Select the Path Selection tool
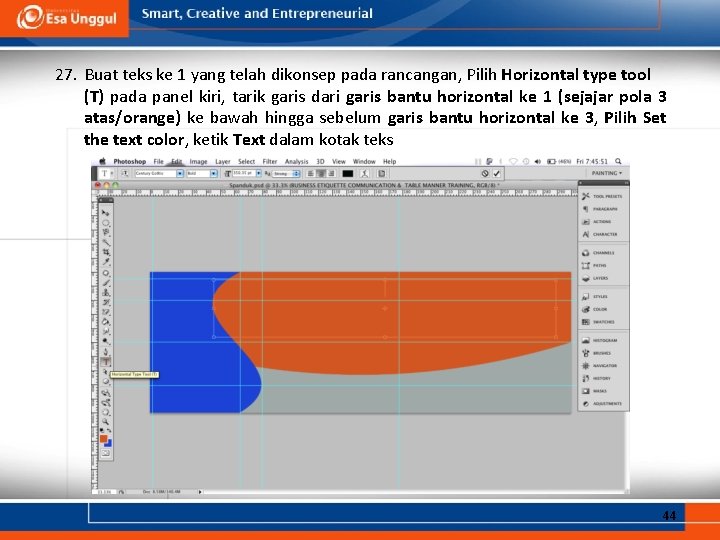This screenshot has width=720, height=540. [106, 371]
